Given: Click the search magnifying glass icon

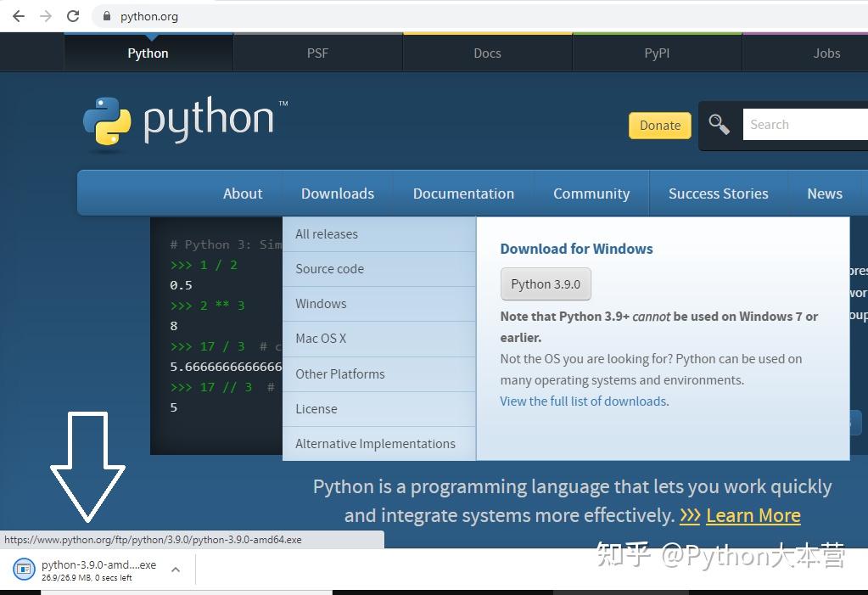Looking at the screenshot, I should point(719,124).
